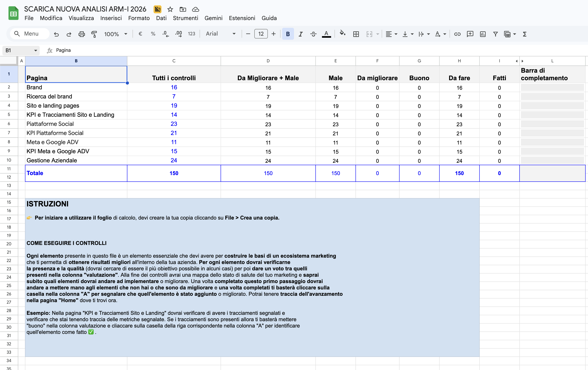This screenshot has width=588, height=370.
Task: Open the Arial font dropdown
Action: coord(221,34)
